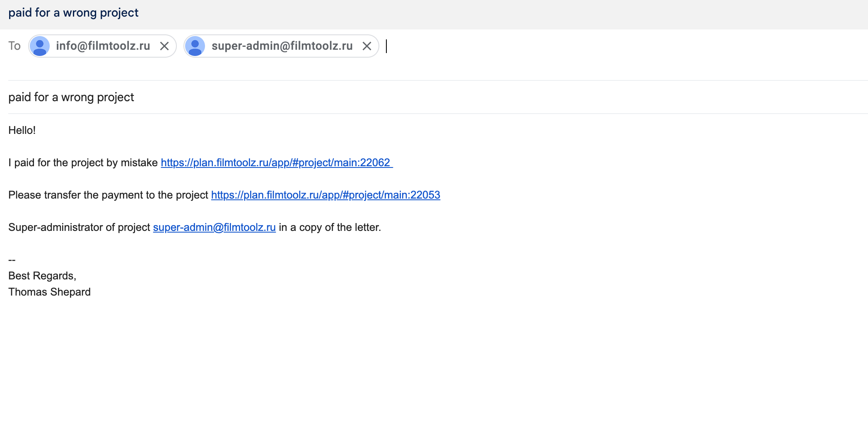Remove super-admin@filmtoolz.ru recipient chip
Screen dimensions: 868x439
366,46
